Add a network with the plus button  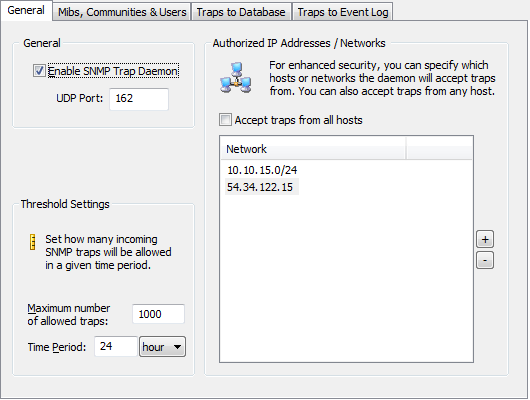[485, 239]
